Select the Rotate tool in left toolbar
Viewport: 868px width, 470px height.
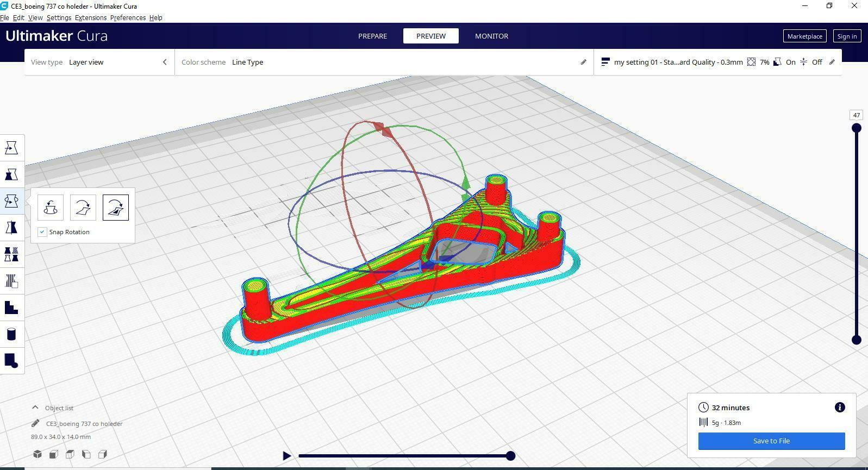[11, 201]
